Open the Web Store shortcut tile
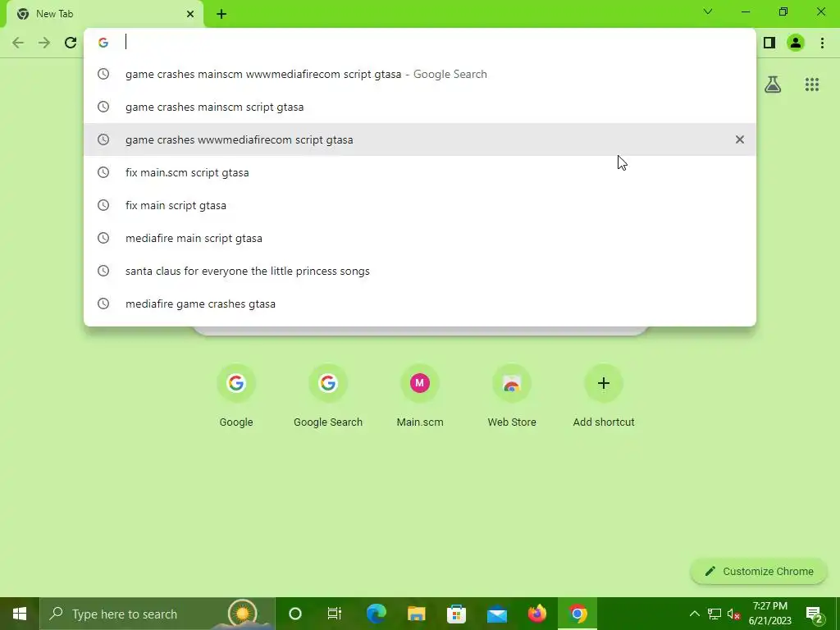The width and height of the screenshot is (840, 630). 512,396
